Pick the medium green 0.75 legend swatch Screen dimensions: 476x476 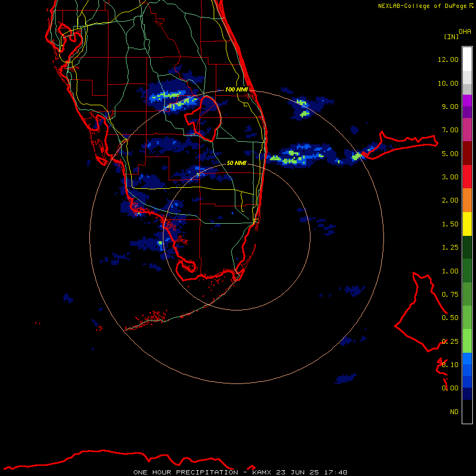(467, 294)
